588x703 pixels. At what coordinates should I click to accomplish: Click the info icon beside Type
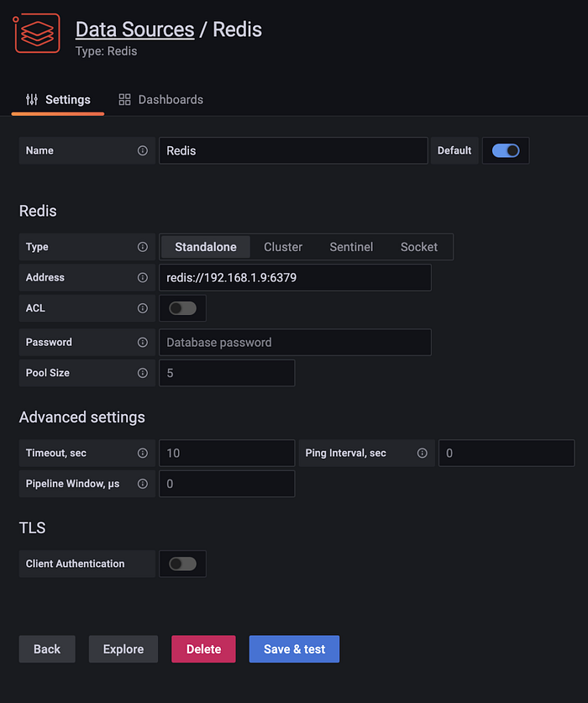tap(143, 247)
